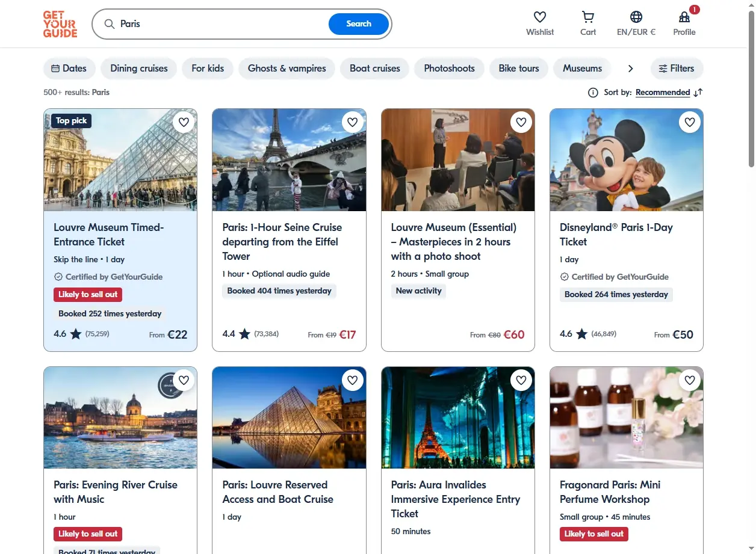Favorite the Louvre Essential Masterpieces tour
The width and height of the screenshot is (756, 554).
point(521,122)
